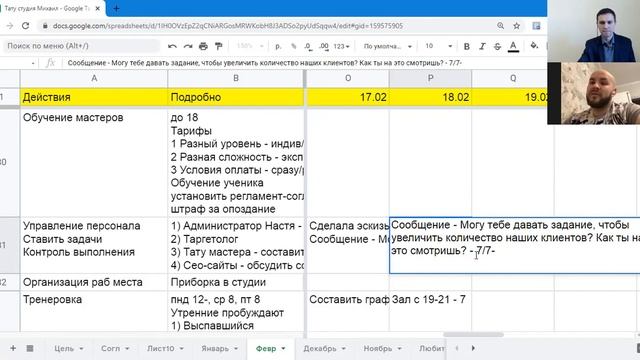640x360 pixels.
Task: Format cell as currency (р.)
Action: [x=278, y=47]
